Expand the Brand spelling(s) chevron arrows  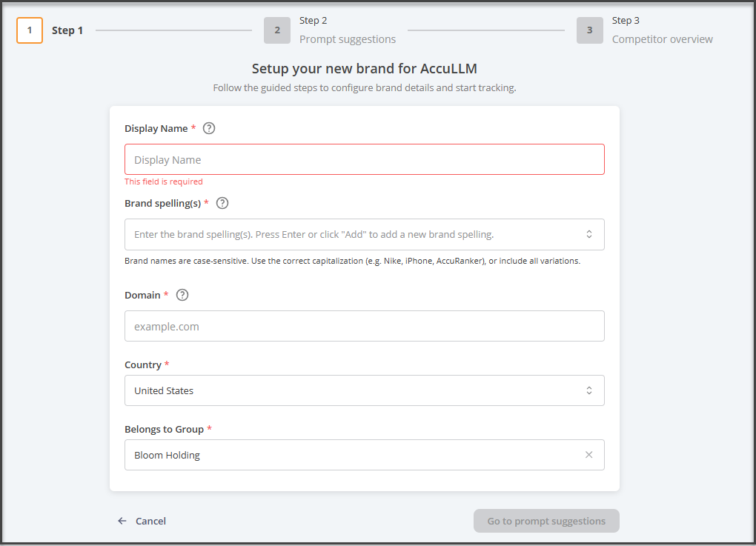pyautogui.click(x=589, y=234)
